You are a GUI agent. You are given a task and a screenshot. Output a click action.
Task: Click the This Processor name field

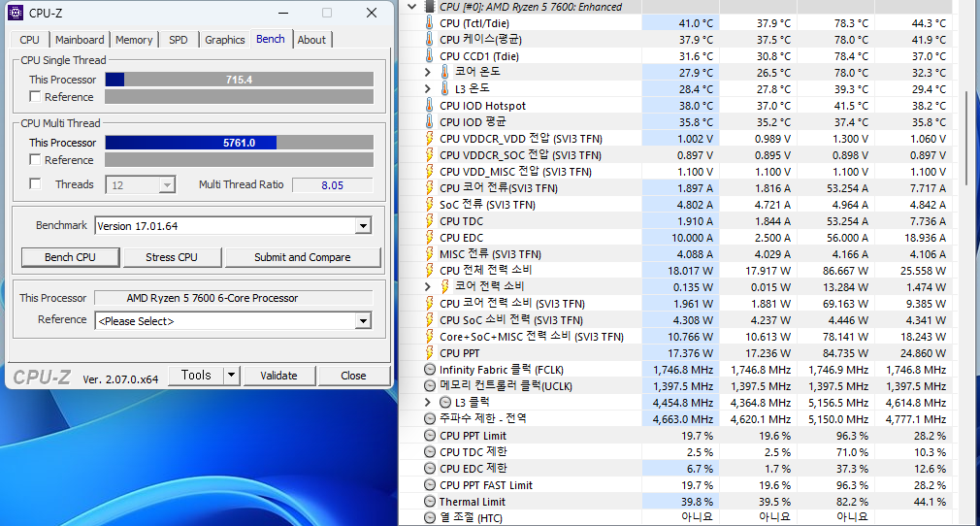point(234,298)
